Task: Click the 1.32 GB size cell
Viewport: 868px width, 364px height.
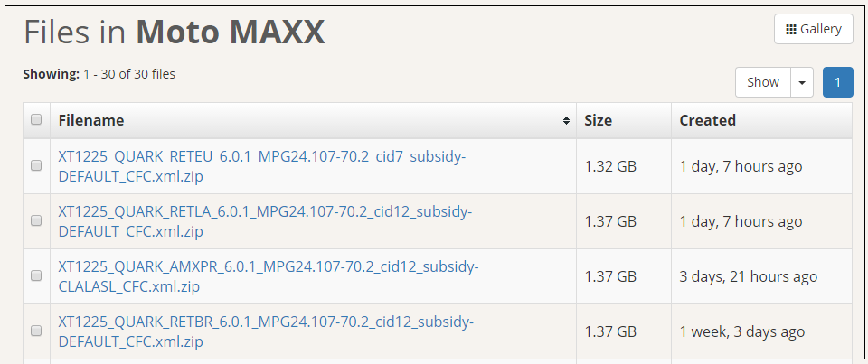Action: [x=610, y=166]
